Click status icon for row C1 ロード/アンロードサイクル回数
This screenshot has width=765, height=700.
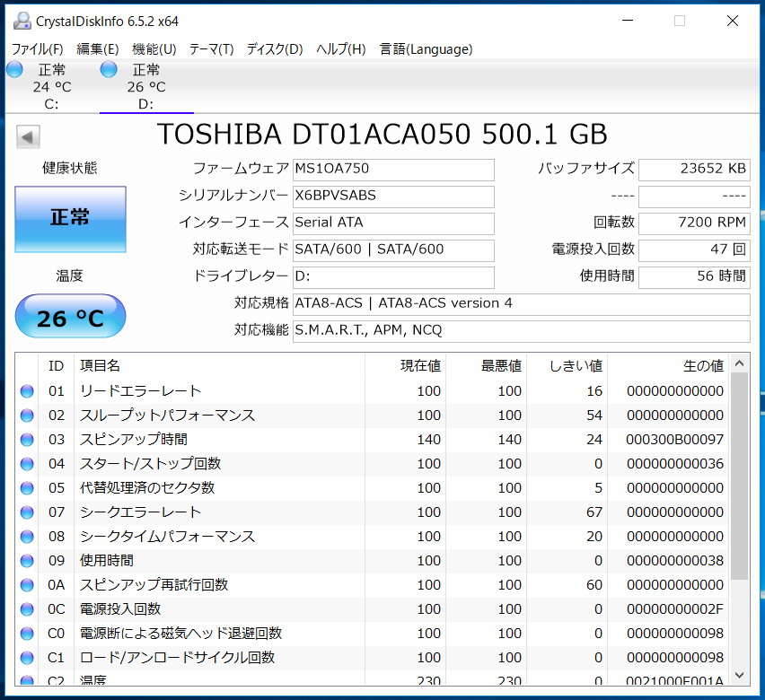click(x=27, y=658)
